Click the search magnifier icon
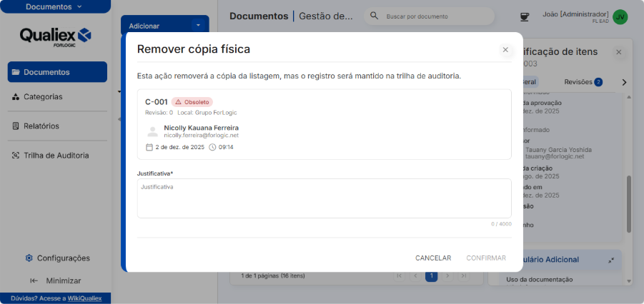This screenshot has width=644, height=304. [374, 16]
